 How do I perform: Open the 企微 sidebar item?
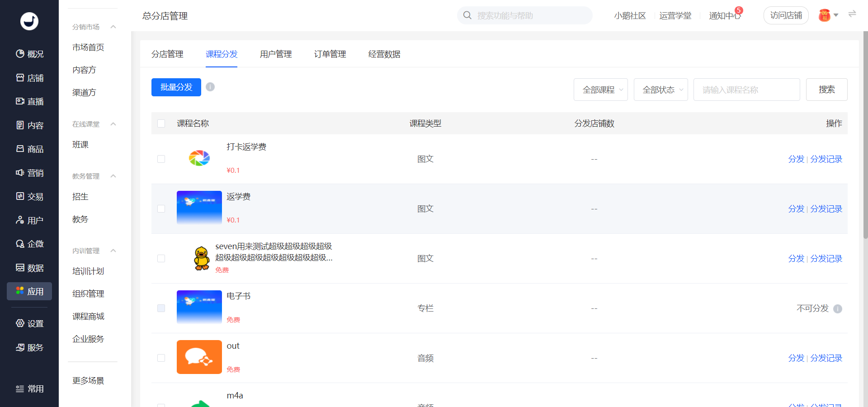[29, 244]
